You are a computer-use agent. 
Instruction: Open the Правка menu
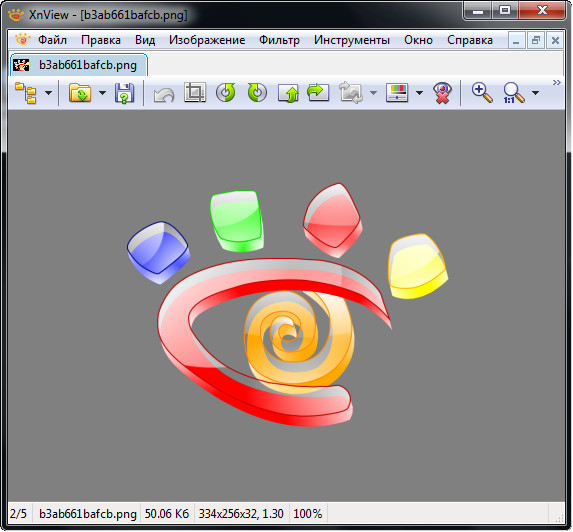101,40
